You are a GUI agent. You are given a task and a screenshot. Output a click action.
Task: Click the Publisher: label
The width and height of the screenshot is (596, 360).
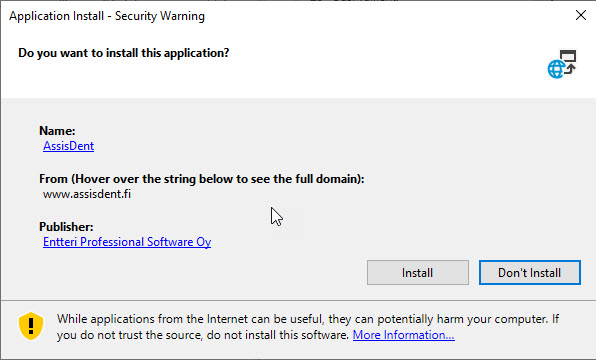coord(66,227)
